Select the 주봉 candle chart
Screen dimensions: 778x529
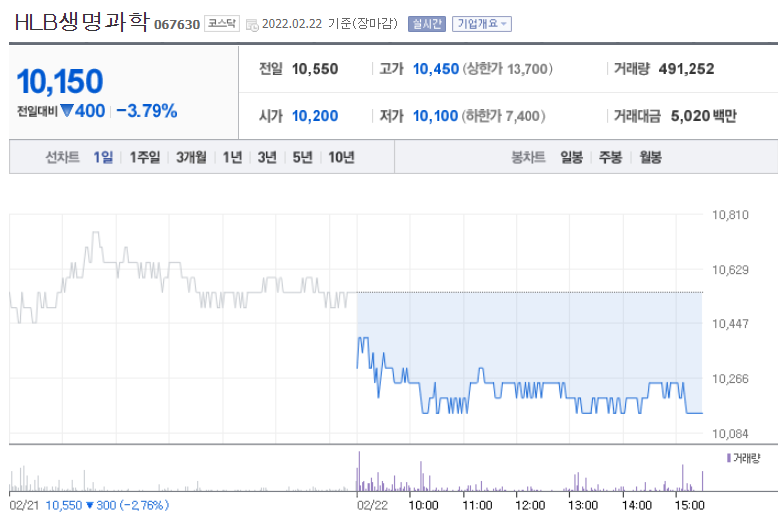610,157
